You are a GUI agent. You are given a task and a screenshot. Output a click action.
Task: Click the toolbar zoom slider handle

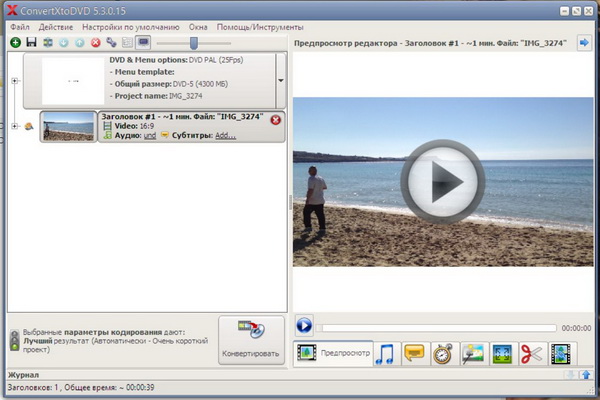coord(193,43)
